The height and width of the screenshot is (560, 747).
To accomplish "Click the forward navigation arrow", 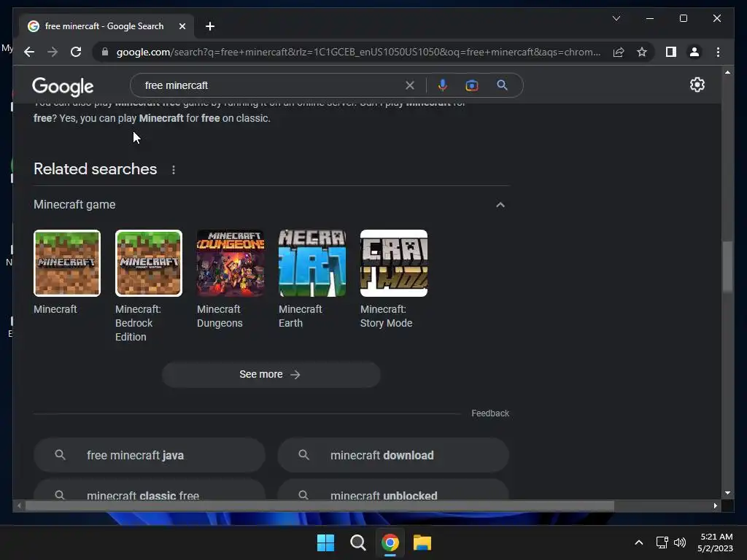I will pyautogui.click(x=53, y=52).
